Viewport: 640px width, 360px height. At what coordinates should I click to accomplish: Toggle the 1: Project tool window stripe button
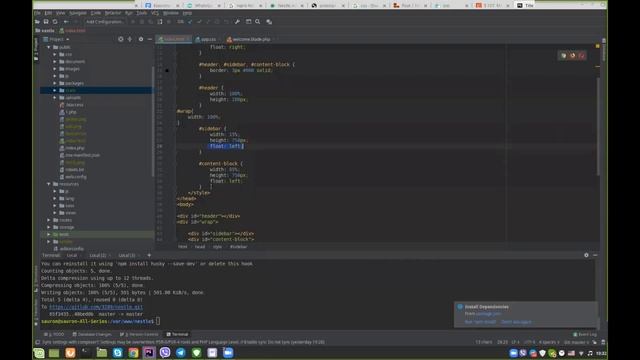point(36,49)
